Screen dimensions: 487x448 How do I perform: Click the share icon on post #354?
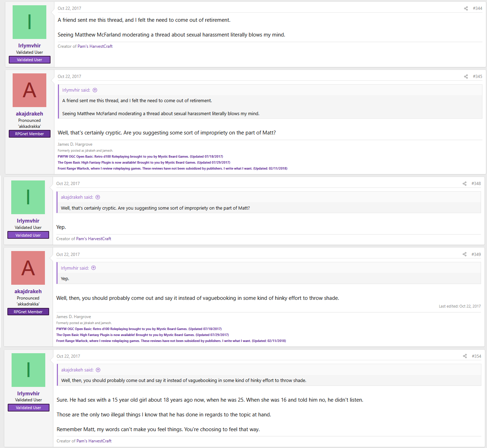coord(465,356)
